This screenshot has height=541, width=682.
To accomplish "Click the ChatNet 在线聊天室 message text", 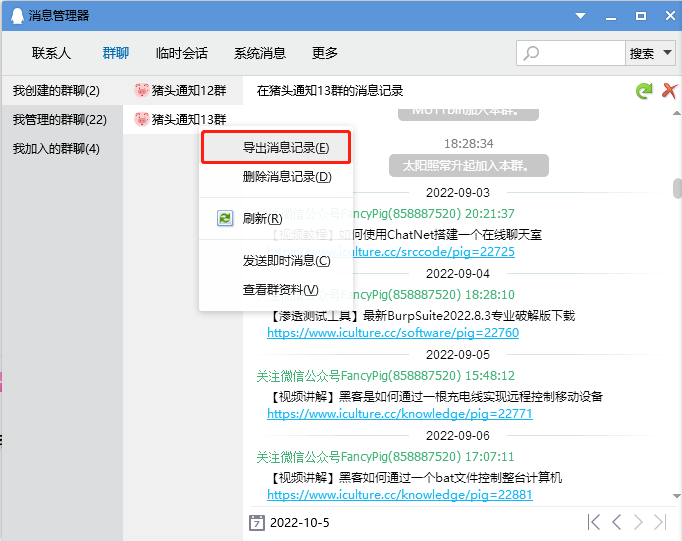I will [405, 235].
